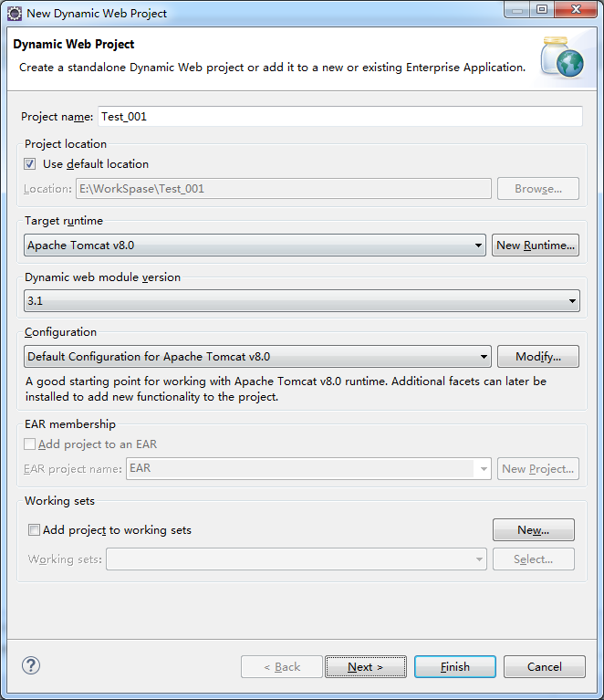The image size is (604, 700).
Task: Click the Eclipse icon in title bar
Action: coord(15,14)
